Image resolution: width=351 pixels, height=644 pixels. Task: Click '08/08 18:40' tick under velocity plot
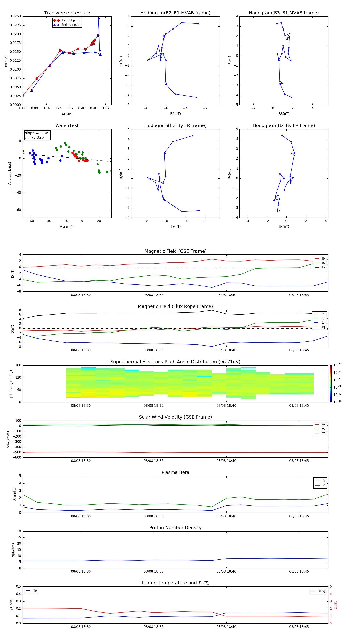pyautogui.click(x=226, y=461)
